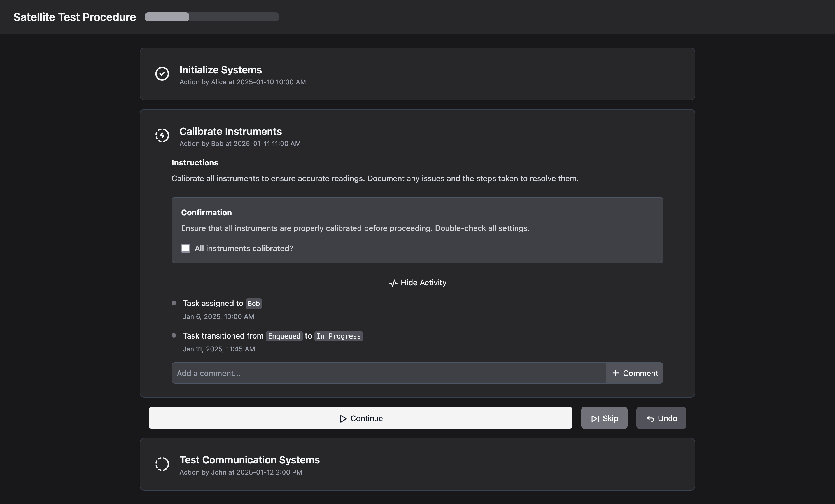Click the In Progress status badge

(x=338, y=336)
